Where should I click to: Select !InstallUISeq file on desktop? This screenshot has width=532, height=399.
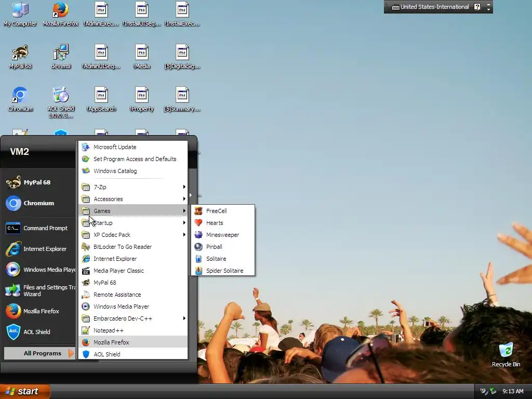(x=141, y=14)
